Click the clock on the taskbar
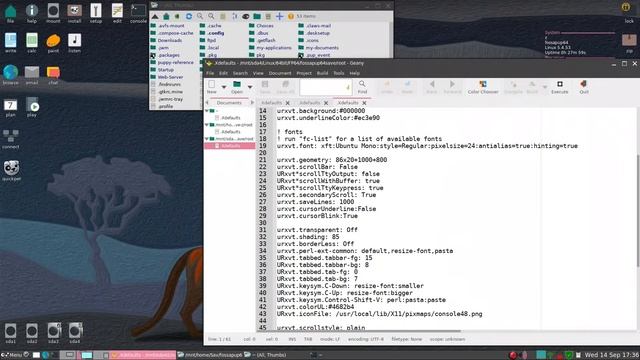The width and height of the screenshot is (640, 360). (x=612, y=355)
